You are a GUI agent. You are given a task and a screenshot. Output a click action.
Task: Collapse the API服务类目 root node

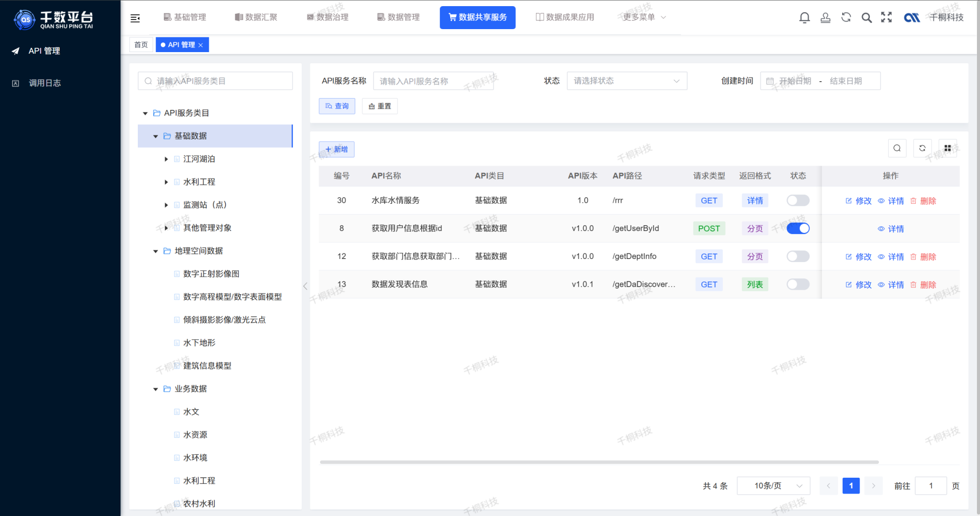(x=145, y=113)
